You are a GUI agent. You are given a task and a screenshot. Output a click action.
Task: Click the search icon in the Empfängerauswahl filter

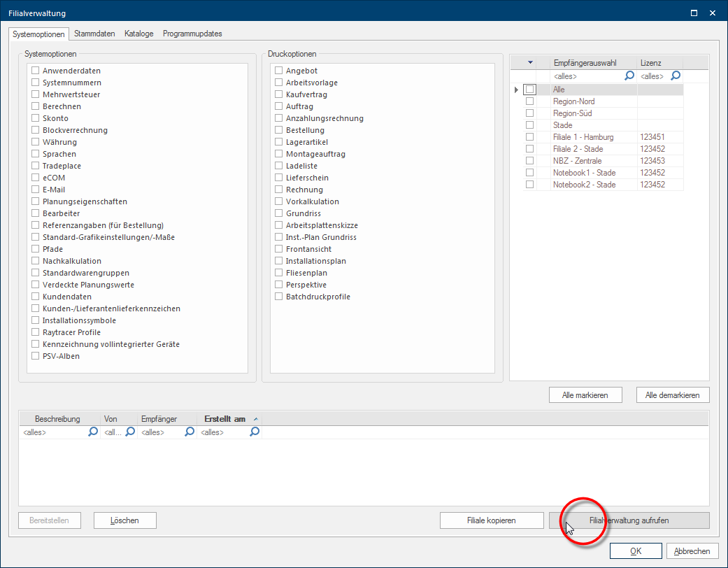(629, 76)
